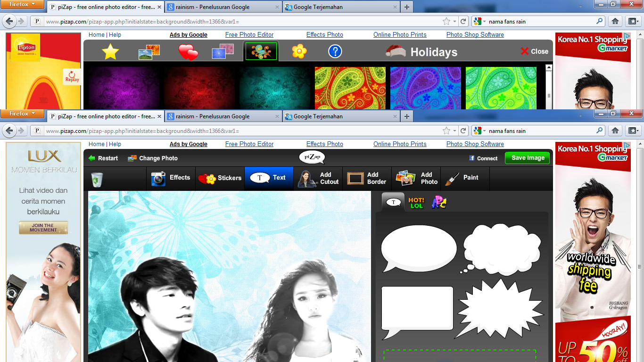Choose the red and yellow paisley background
The image size is (644, 362).
coord(350,88)
